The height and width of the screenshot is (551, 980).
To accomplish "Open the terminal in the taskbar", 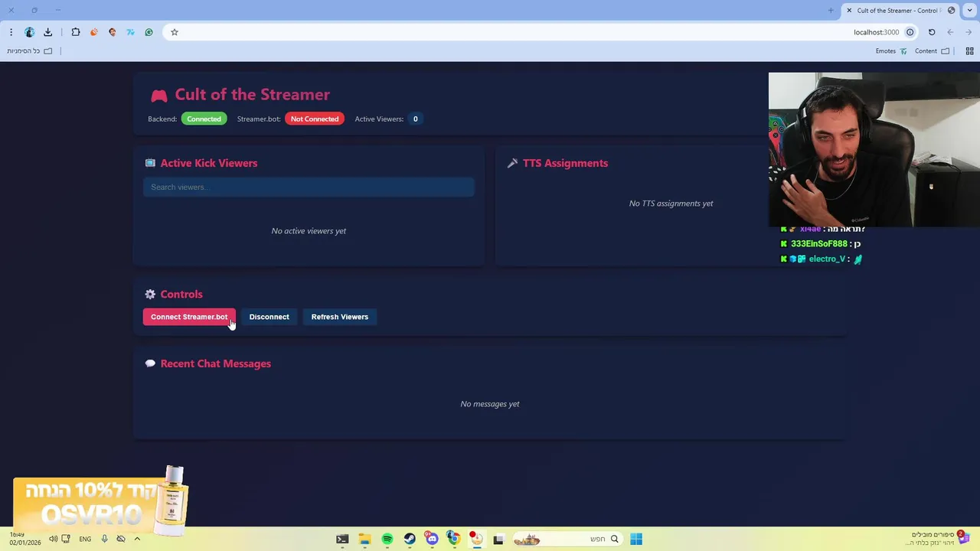I will coord(342,540).
